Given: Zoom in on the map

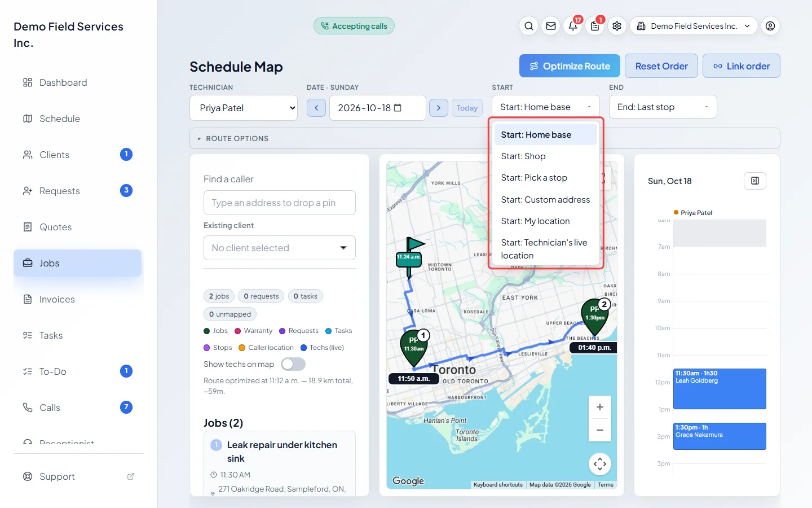Looking at the screenshot, I should pos(600,407).
